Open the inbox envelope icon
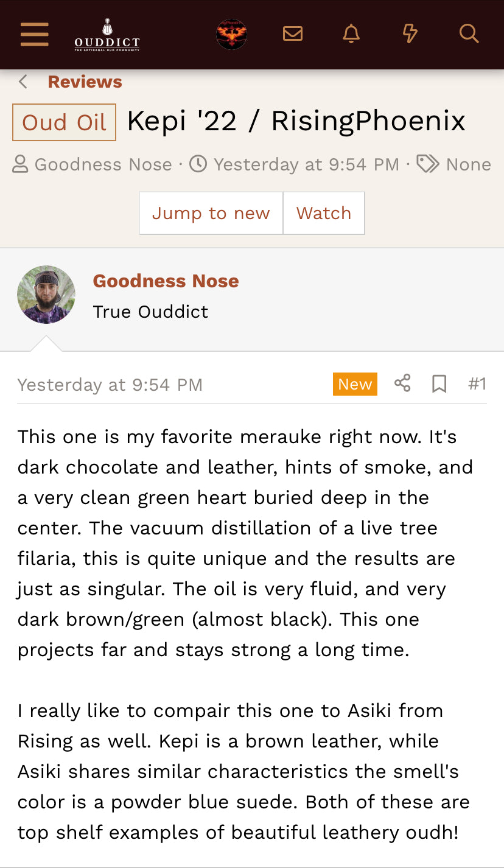 [x=292, y=33]
